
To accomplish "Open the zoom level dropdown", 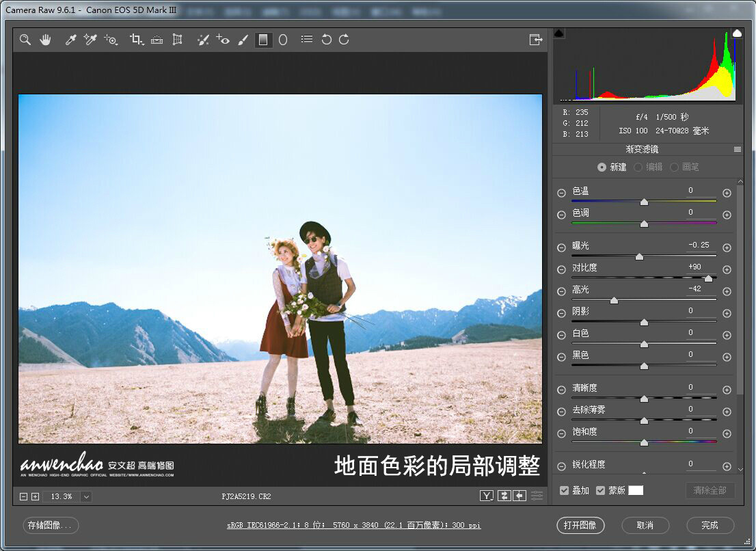I will pyautogui.click(x=86, y=496).
